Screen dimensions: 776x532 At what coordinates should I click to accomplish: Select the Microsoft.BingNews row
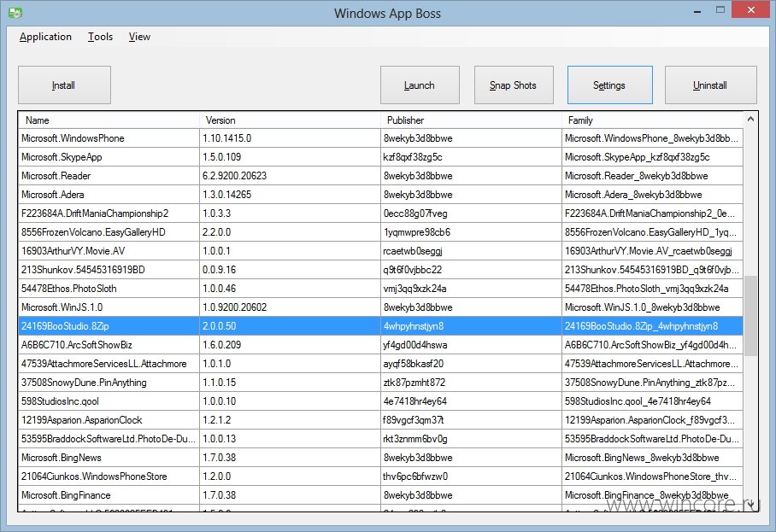pyautogui.click(x=380, y=458)
